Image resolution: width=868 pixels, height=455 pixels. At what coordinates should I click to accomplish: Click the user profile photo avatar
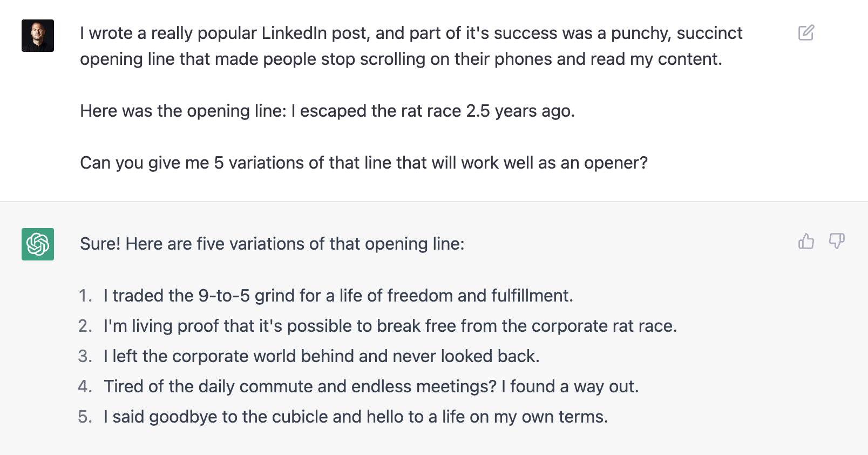(38, 36)
